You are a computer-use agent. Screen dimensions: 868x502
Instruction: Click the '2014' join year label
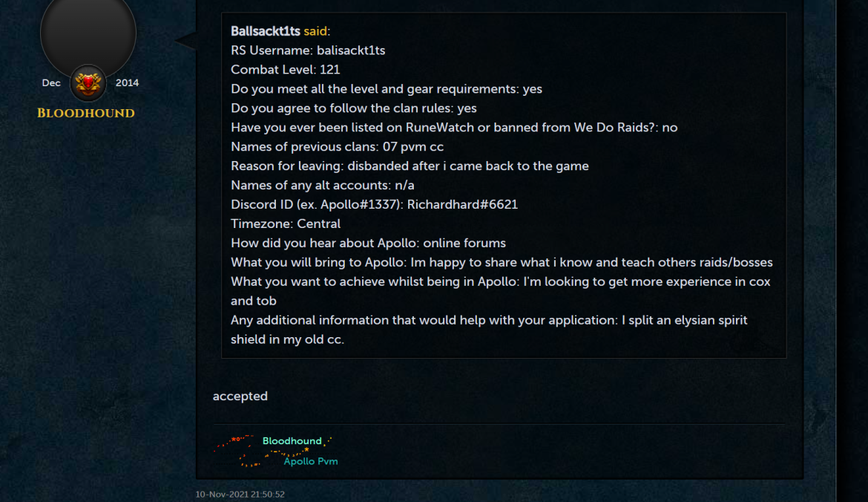point(127,83)
